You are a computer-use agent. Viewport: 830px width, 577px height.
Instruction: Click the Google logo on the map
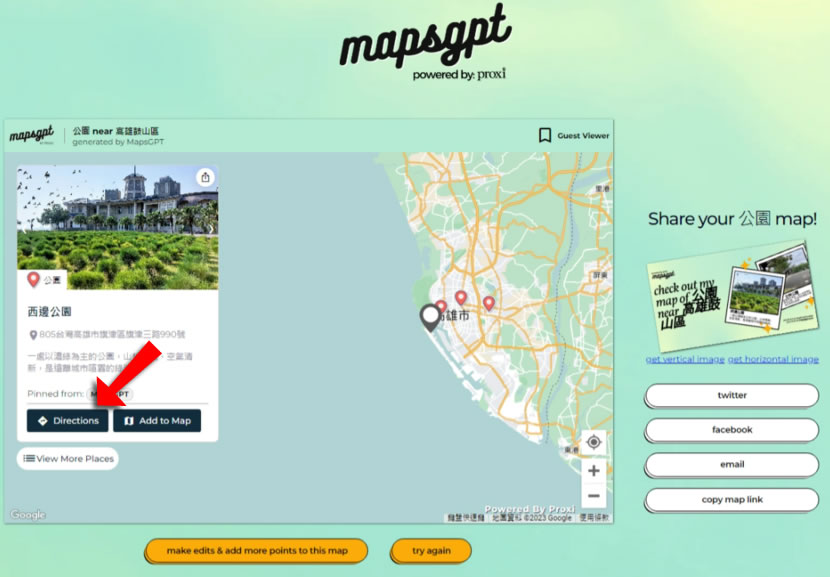(28, 515)
